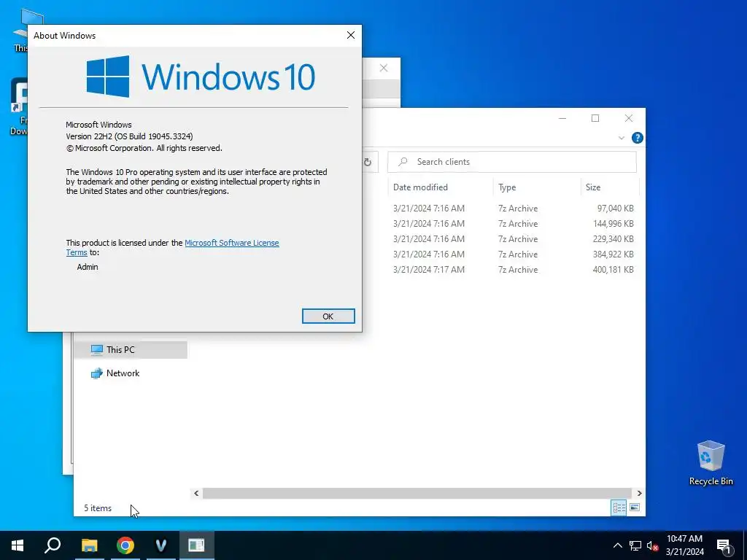Select the 144,996 KB archive row
Viewport: 747px width, 560px height.
point(513,223)
